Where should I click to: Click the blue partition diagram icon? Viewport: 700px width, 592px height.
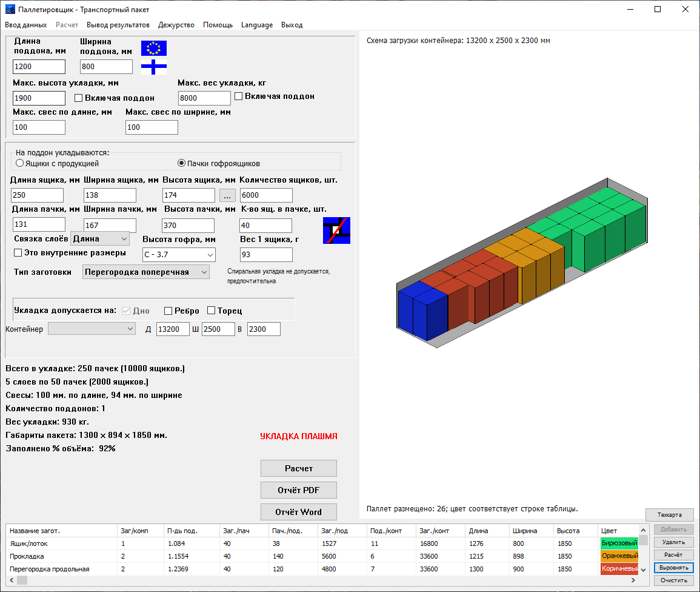tap(336, 230)
